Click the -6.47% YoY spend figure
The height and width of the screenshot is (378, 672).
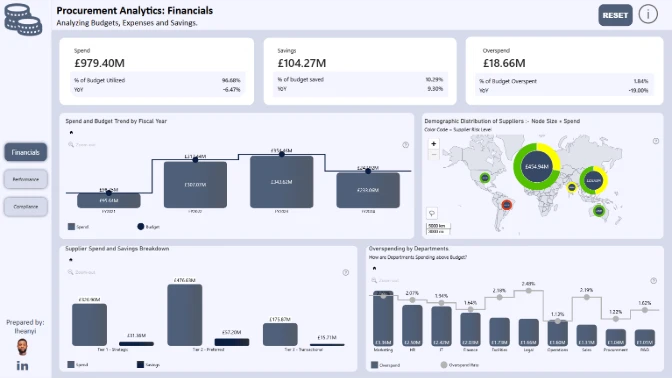point(231,90)
